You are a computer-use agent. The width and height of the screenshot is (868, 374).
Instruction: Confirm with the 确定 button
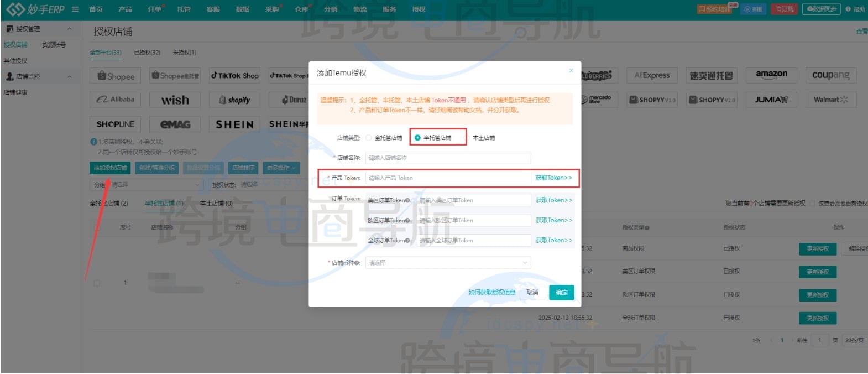click(x=562, y=293)
